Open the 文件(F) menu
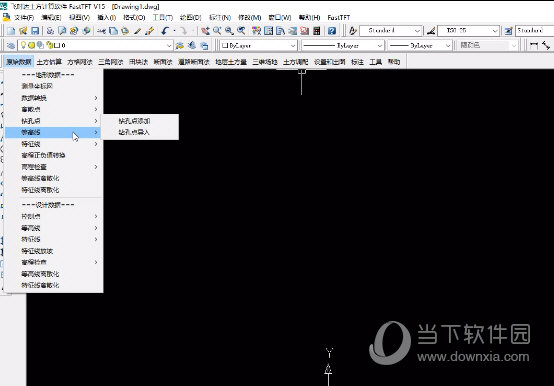 pyautogui.click(x=24, y=17)
